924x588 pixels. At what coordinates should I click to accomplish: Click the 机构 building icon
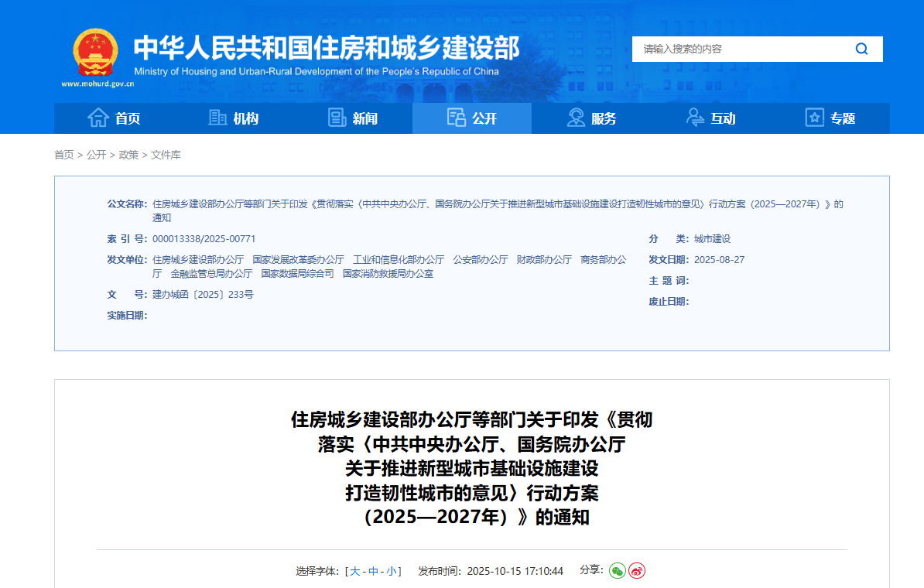pos(217,118)
